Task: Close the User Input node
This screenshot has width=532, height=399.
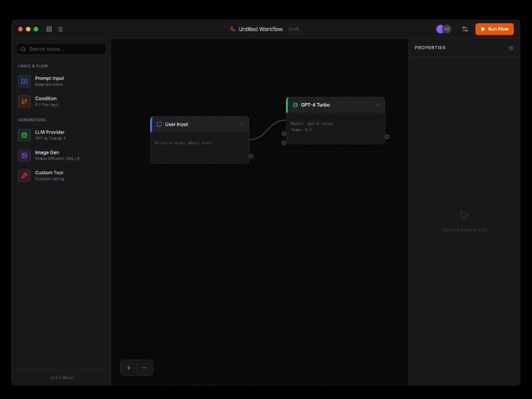Action: 242,124
